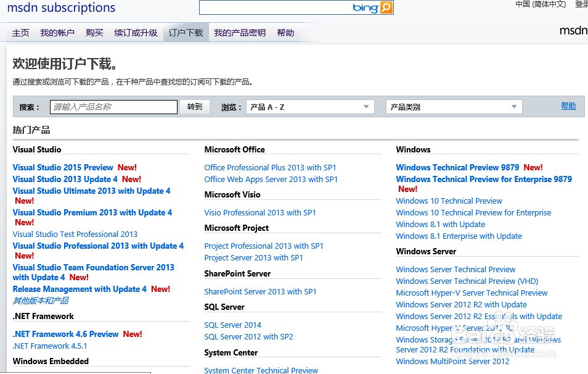This screenshot has height=374, width=588.
Task: Open Project Server 2013 with SP1
Action: [x=253, y=257]
